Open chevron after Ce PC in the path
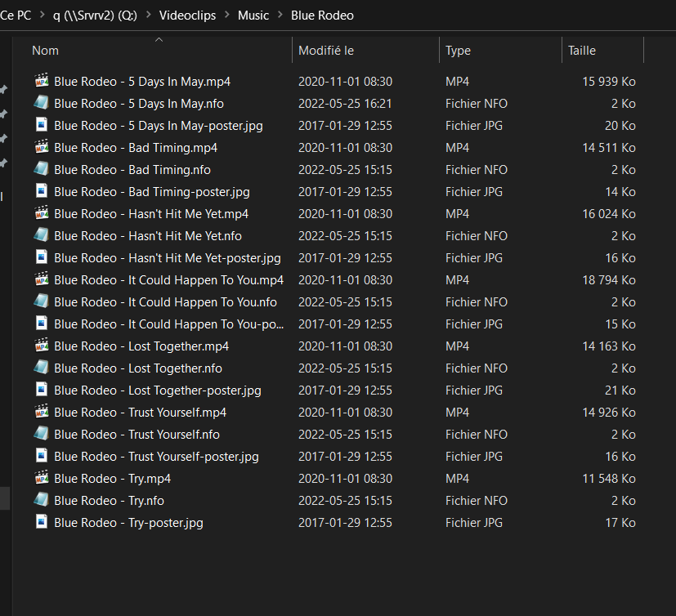676x616 pixels. (x=42, y=16)
